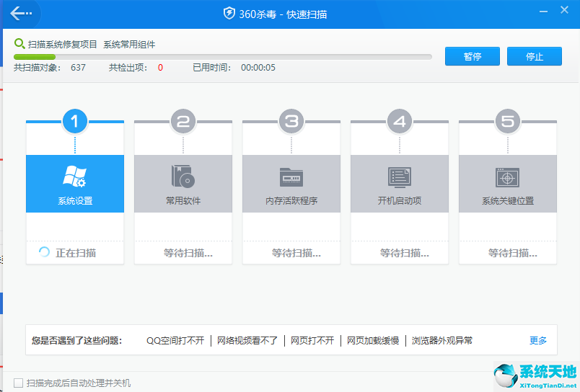This screenshot has width=580, height=392.
Task: Click 正在扫描 status text
Action: click(x=76, y=253)
